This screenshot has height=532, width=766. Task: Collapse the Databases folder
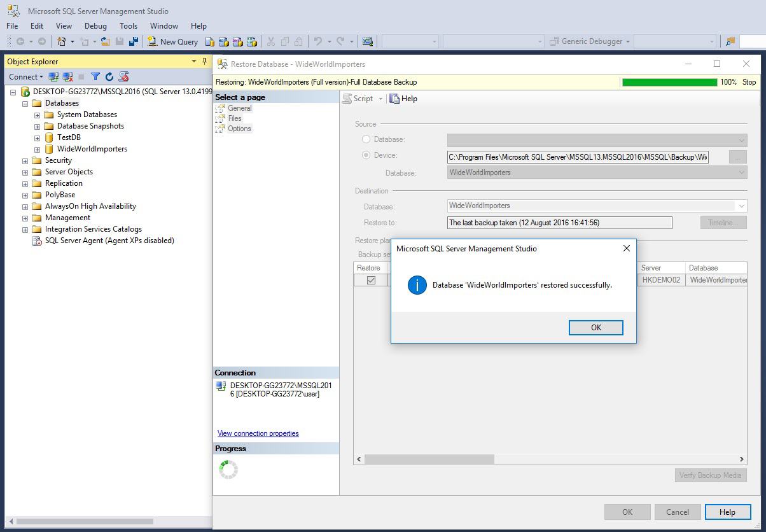25,103
